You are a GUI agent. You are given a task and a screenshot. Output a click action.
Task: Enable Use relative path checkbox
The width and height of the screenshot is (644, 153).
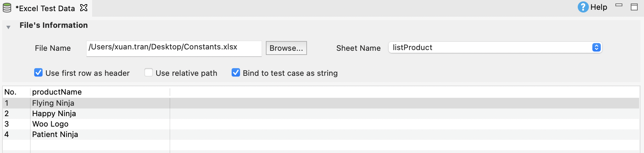149,73
